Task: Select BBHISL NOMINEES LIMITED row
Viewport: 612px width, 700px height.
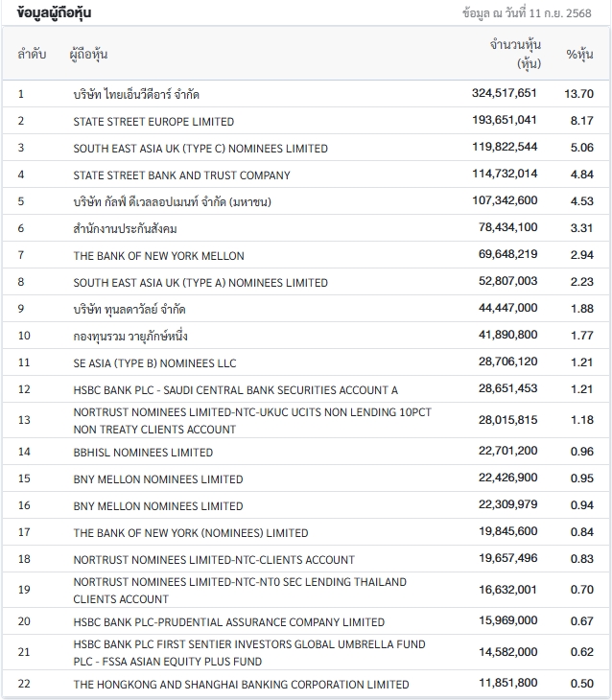Action: 143,453
